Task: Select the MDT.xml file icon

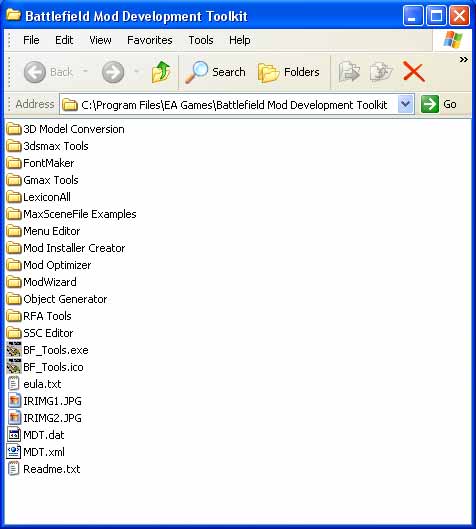Action: pyautogui.click(x=14, y=452)
